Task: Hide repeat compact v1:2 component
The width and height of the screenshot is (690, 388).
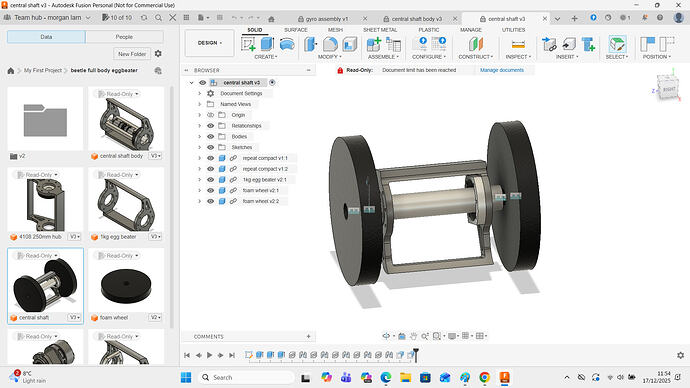Action: (x=210, y=169)
